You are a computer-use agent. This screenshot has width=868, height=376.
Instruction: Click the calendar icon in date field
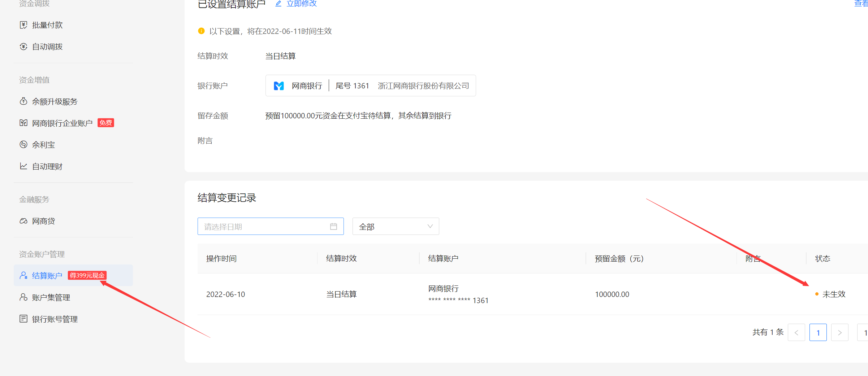point(333,227)
